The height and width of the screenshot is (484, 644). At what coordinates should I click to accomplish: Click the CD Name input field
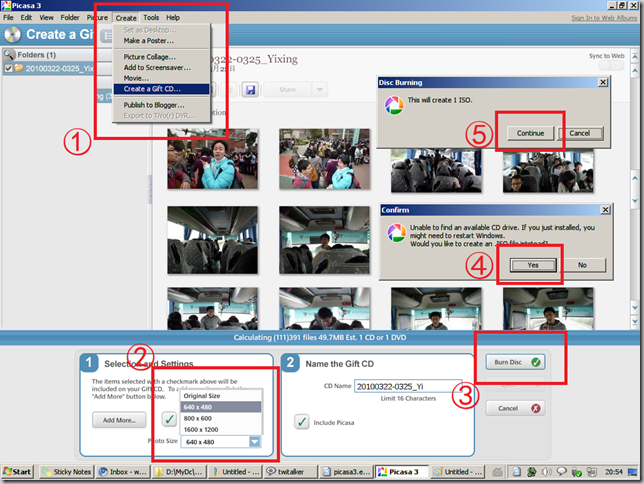point(408,386)
